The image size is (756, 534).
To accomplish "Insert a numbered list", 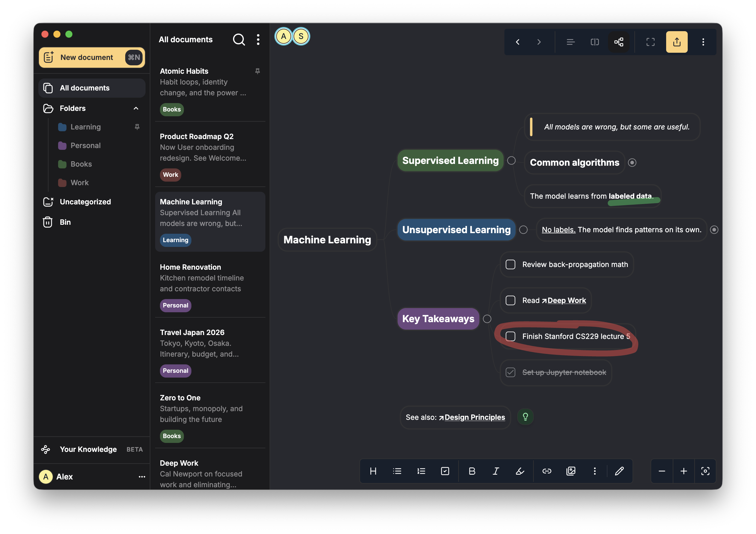I will pos(421,471).
